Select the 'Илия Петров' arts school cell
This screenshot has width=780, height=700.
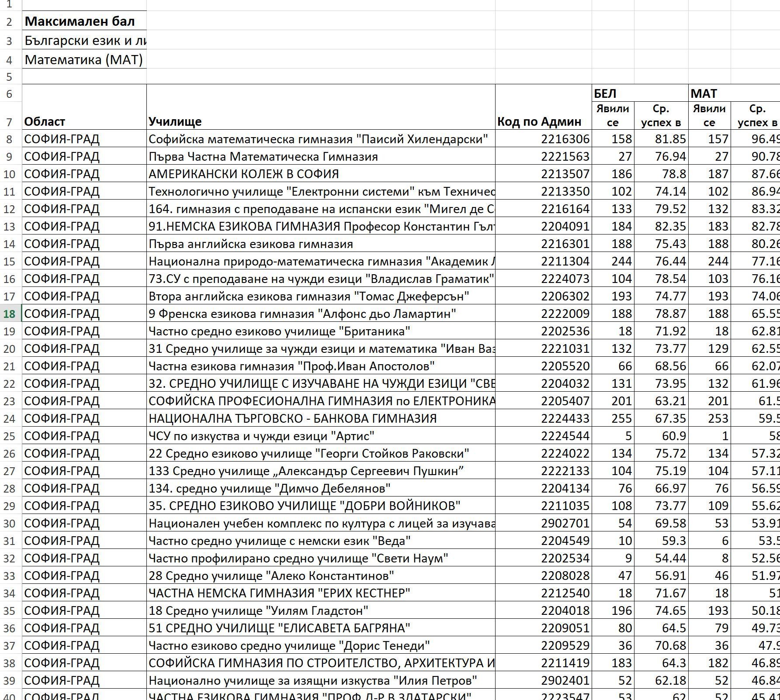pos(321,680)
